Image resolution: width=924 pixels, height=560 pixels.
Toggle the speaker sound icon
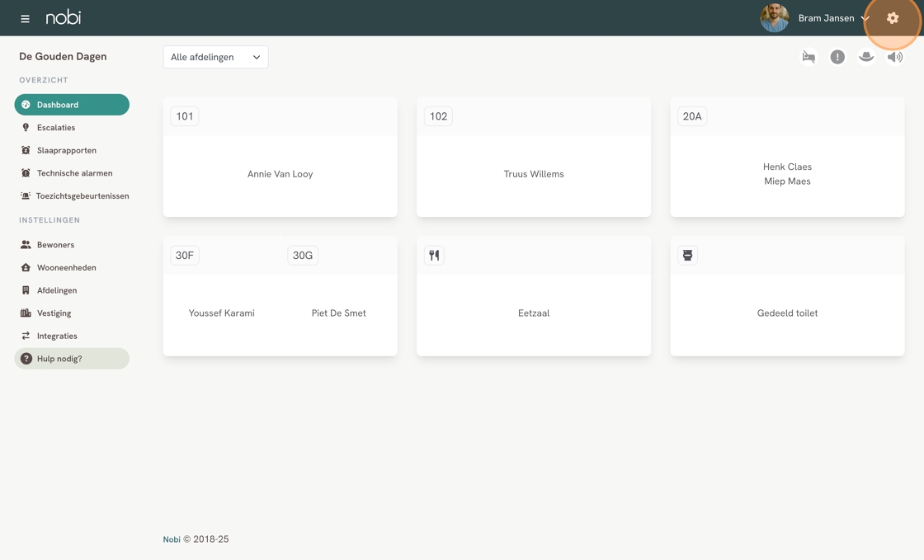(895, 57)
